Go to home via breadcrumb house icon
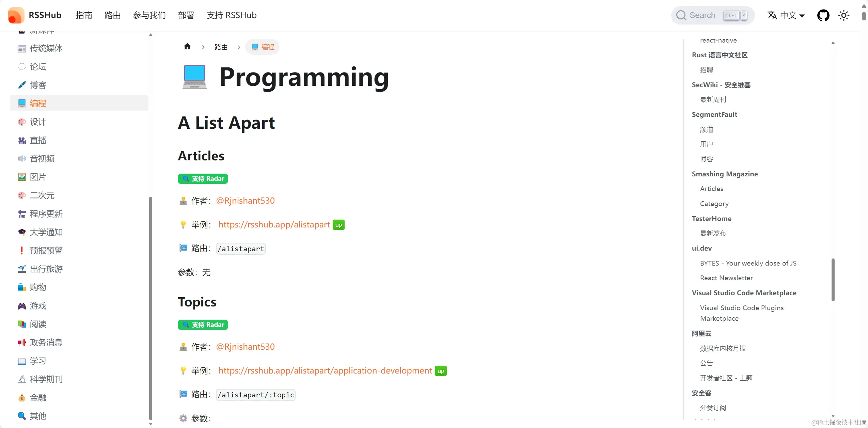Screen dimensions: 868x428 point(187,47)
